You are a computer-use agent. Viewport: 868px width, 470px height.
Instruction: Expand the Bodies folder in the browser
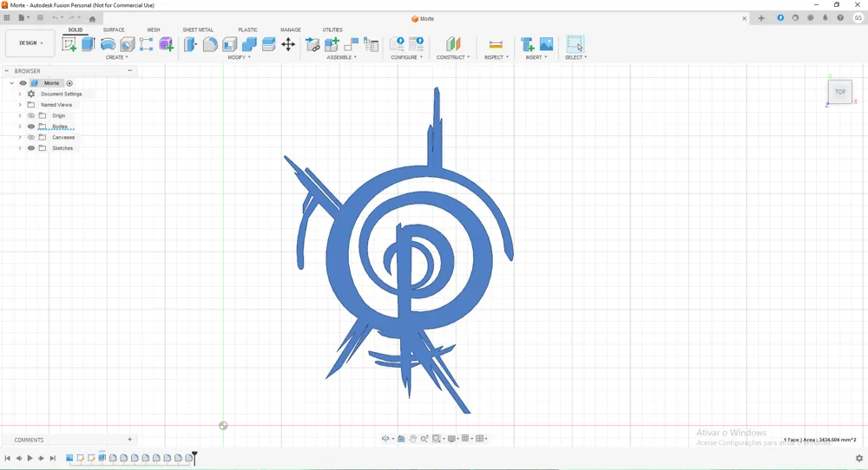[20, 127]
